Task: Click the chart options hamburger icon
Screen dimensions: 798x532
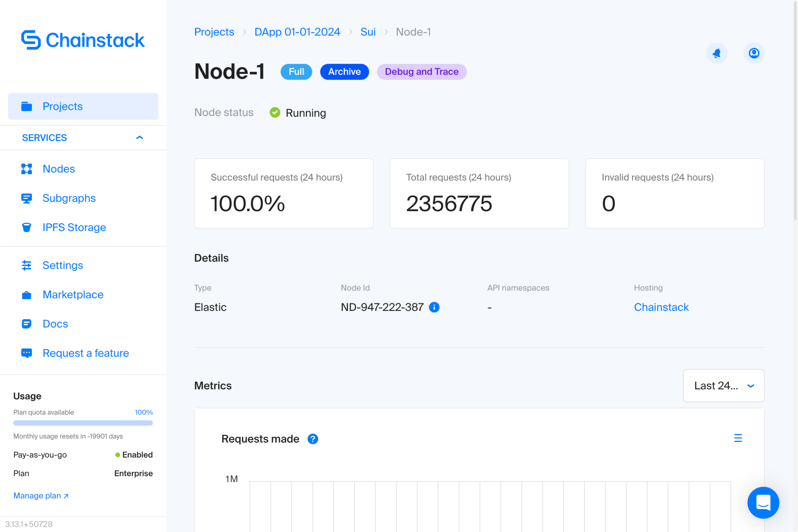Action: click(x=738, y=438)
